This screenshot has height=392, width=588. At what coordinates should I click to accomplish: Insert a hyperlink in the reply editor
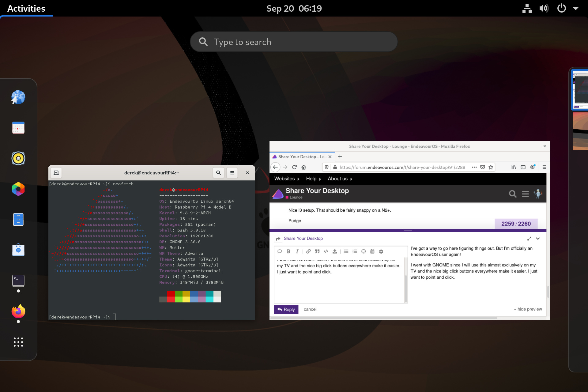308,251
